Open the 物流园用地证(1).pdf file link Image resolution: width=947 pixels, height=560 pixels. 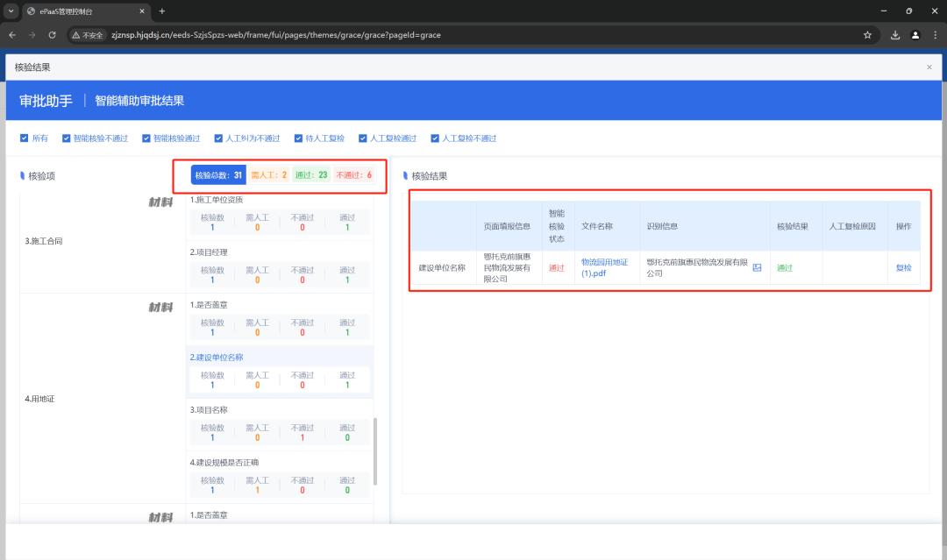[x=604, y=267]
